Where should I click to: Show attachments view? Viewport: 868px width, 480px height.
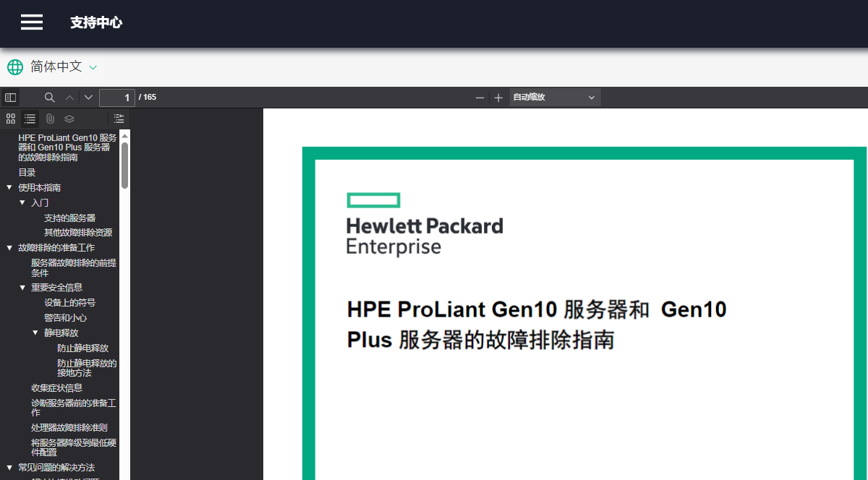pos(50,119)
